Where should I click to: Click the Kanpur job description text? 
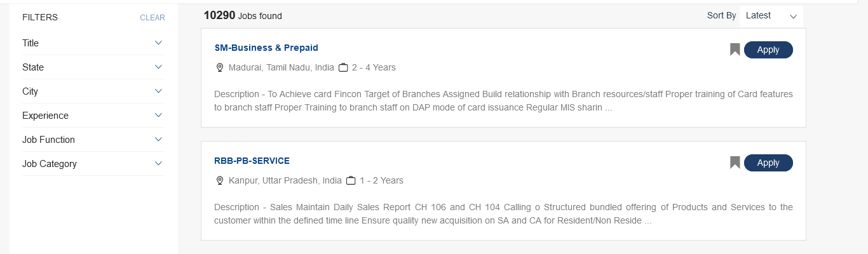503,214
